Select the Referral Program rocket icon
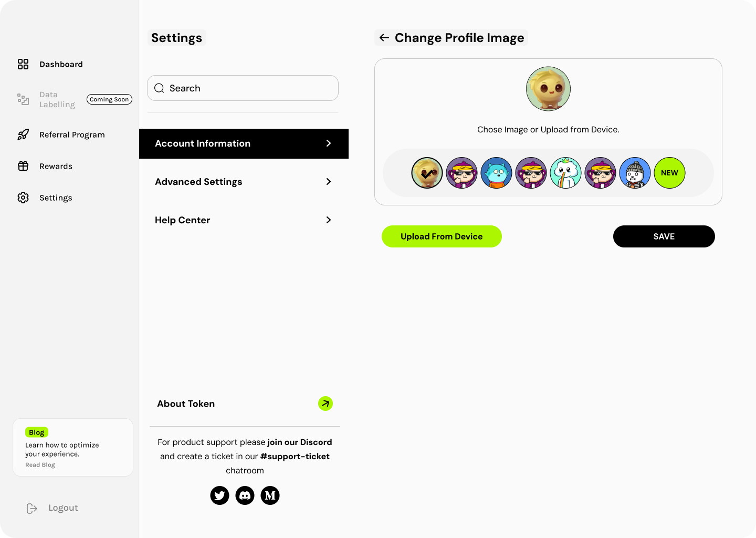 click(x=23, y=134)
